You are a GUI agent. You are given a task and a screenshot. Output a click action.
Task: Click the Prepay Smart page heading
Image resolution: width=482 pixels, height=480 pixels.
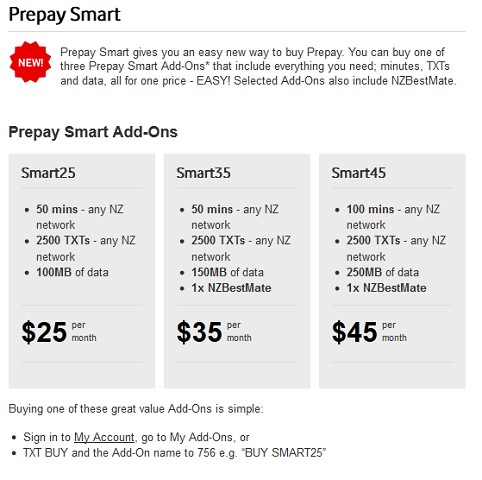(64, 15)
